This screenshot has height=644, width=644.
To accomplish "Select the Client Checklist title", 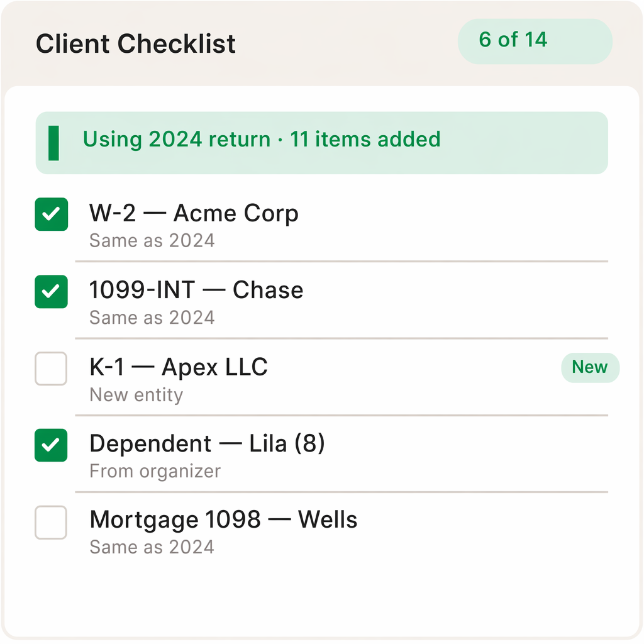I will (136, 43).
